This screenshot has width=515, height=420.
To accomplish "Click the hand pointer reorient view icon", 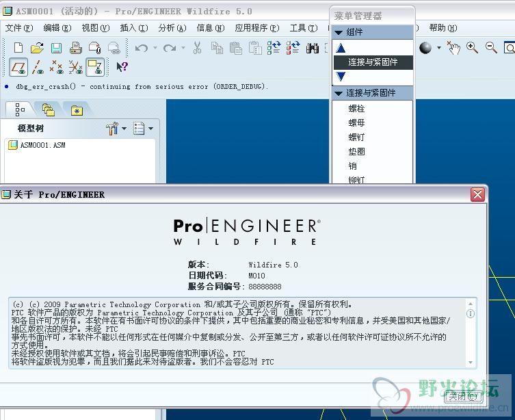I will point(453,48).
